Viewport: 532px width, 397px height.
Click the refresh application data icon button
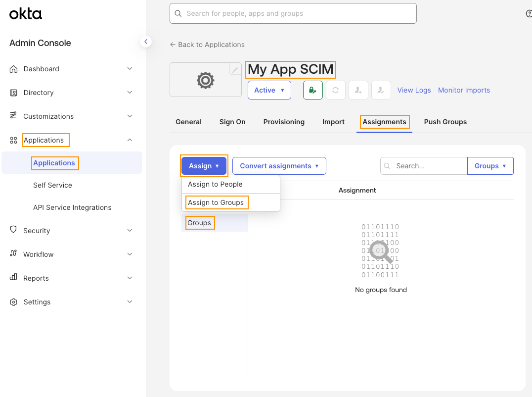pyautogui.click(x=336, y=90)
